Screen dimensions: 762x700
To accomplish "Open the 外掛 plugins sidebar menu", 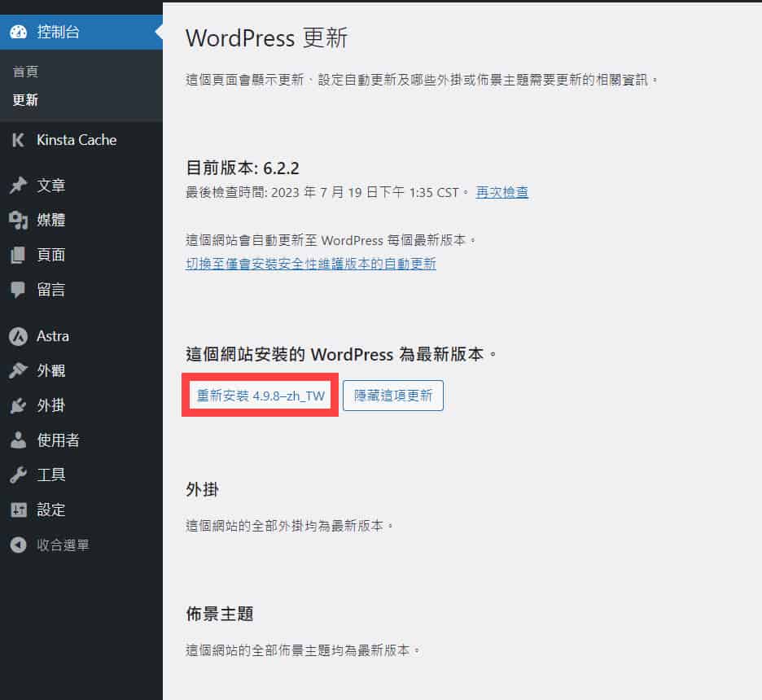I will 81,405.
